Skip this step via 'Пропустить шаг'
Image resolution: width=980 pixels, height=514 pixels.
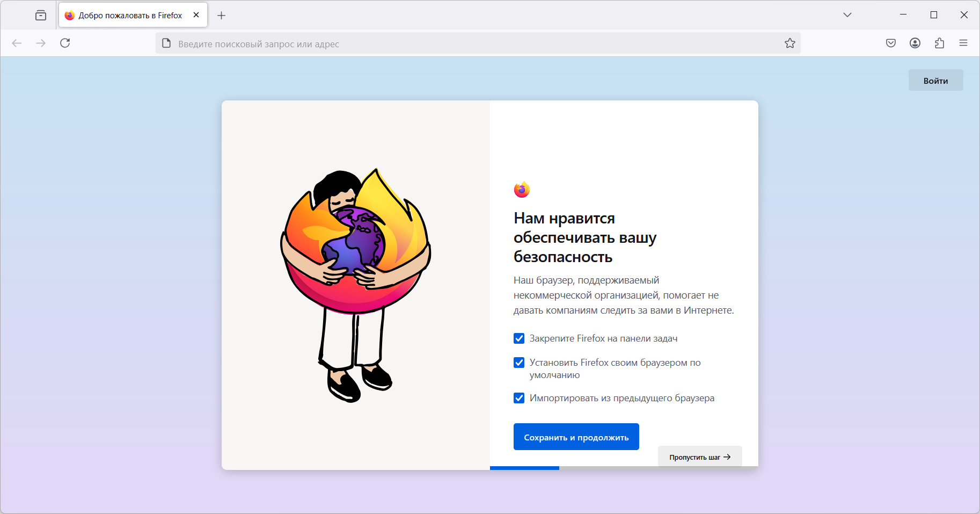coord(700,457)
